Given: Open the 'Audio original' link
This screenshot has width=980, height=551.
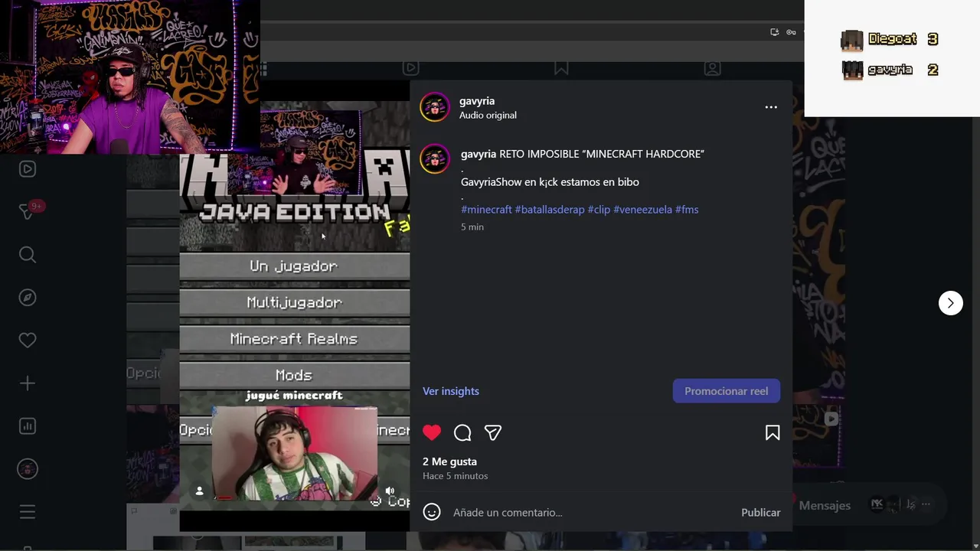Looking at the screenshot, I should [x=488, y=116].
